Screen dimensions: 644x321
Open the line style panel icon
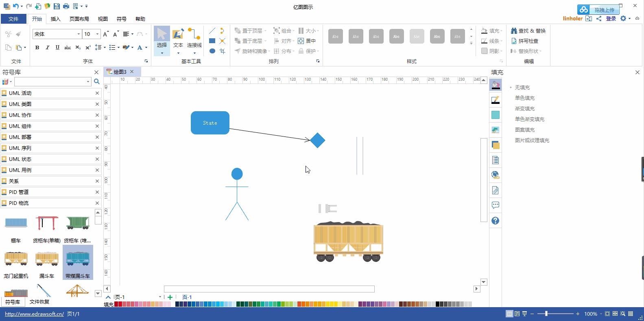[495, 100]
